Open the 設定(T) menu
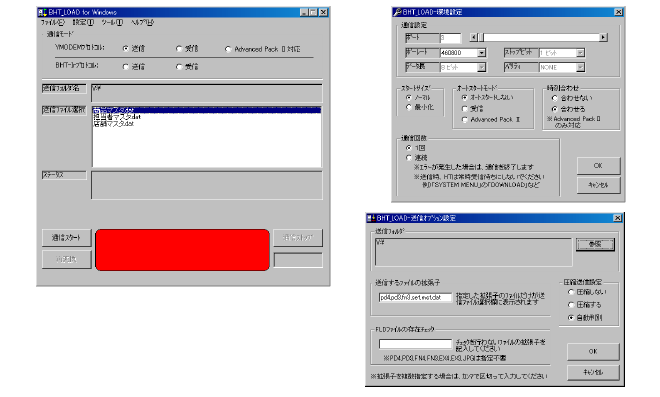The height and width of the screenshot is (397, 660). pyautogui.click(x=83, y=22)
